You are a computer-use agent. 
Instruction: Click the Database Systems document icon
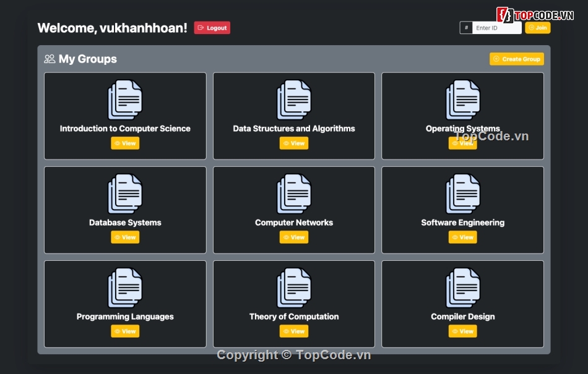coord(125,193)
